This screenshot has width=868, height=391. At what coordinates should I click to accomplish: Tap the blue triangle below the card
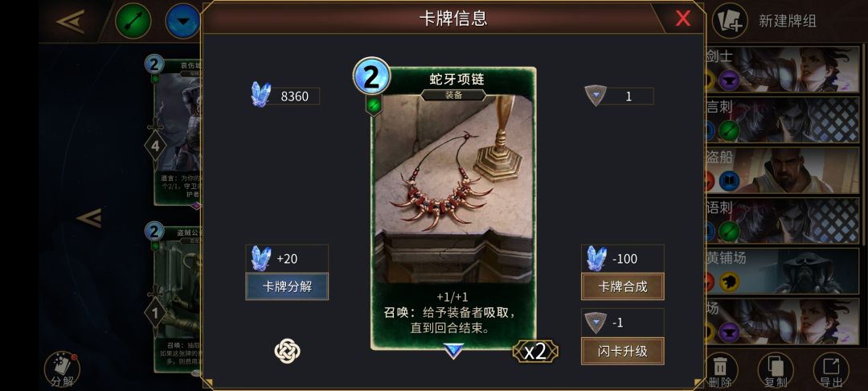pos(453,351)
